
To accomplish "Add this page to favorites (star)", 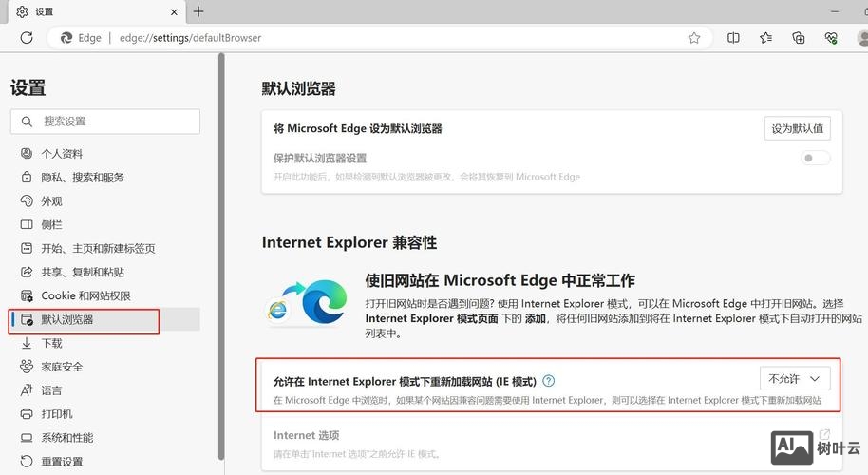I will [694, 38].
